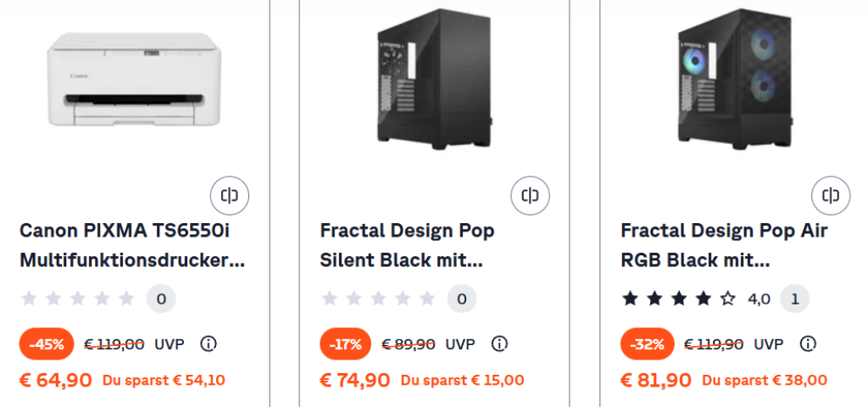The width and height of the screenshot is (868, 407).
Task: Open UVP info icon for Canon printer
Action: coord(208,343)
